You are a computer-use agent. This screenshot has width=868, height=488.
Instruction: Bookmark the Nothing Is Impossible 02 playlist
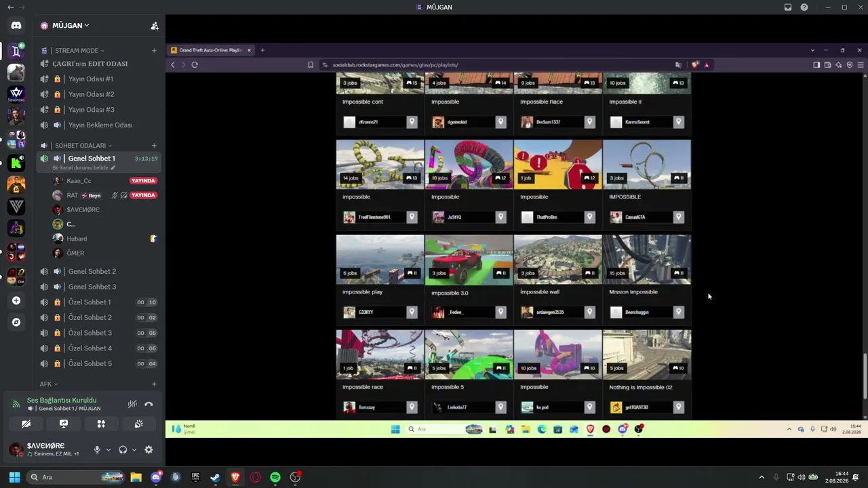[678, 407]
